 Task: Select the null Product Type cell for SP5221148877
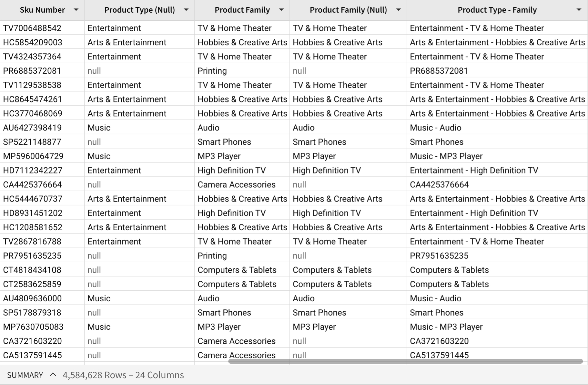(94, 142)
